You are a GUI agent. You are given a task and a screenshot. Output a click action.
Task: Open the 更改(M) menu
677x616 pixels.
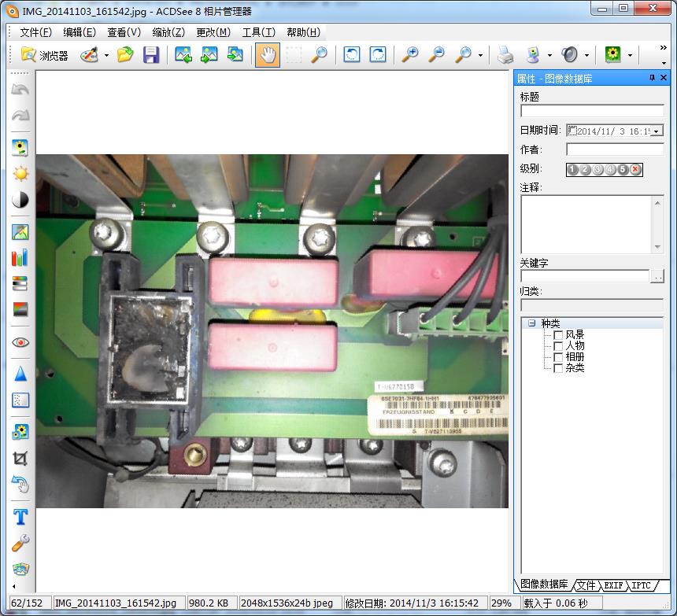coord(213,32)
